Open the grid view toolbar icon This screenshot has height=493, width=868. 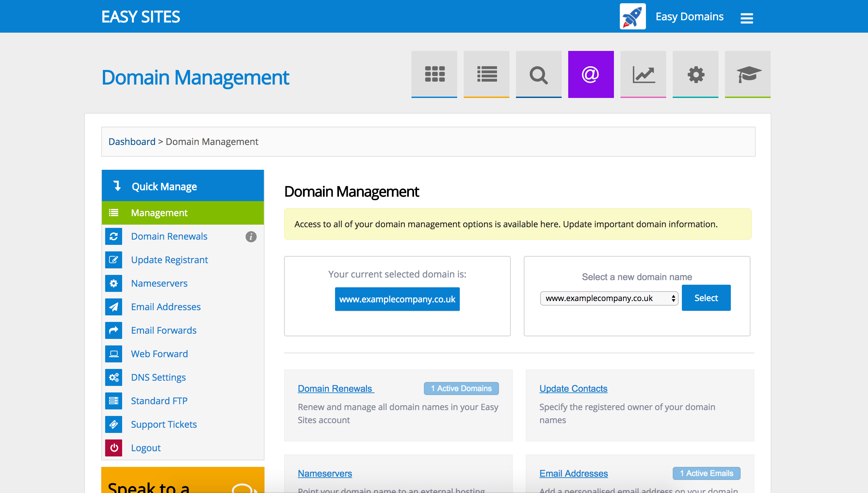(x=434, y=74)
